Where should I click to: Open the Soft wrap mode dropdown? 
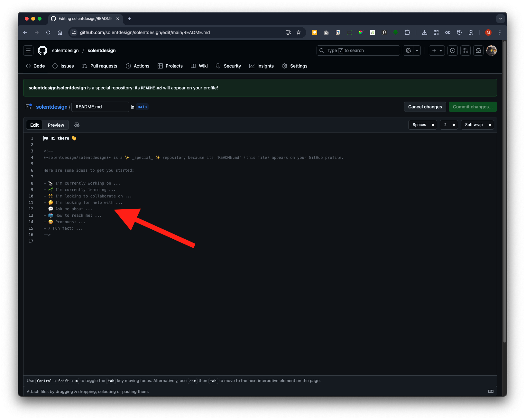tap(477, 125)
